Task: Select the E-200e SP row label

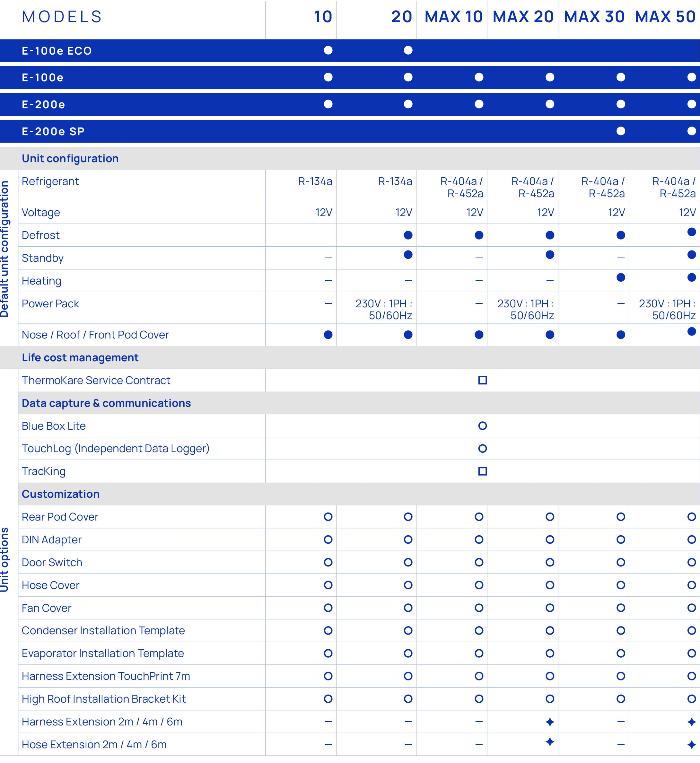Action: coord(53,131)
